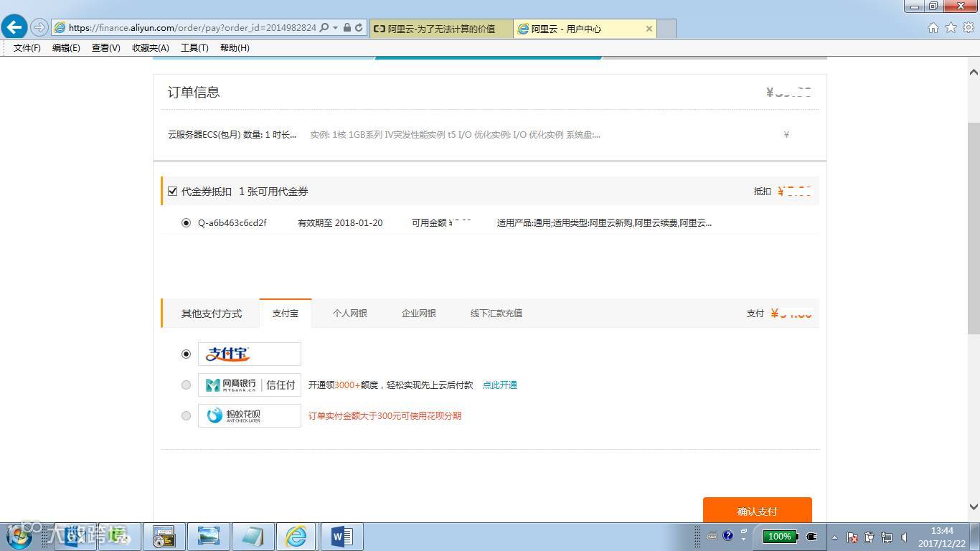Click the scroll down arrow of page scrollbar
Screen dimensions: 980x551
pyautogui.click(x=974, y=507)
